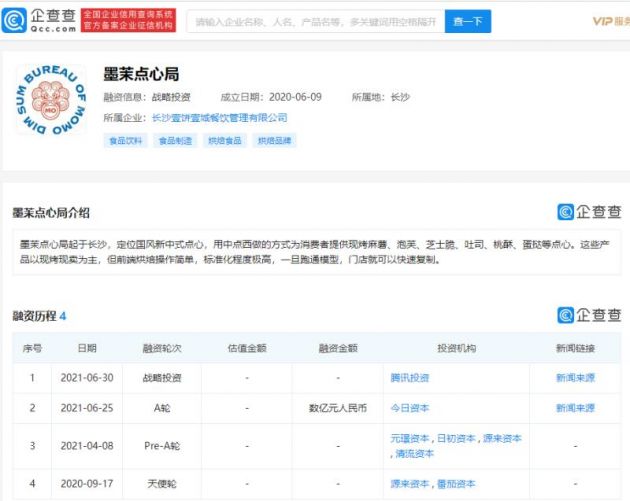Click the 融资金额 column header
The image size is (630, 501).
click(338, 348)
